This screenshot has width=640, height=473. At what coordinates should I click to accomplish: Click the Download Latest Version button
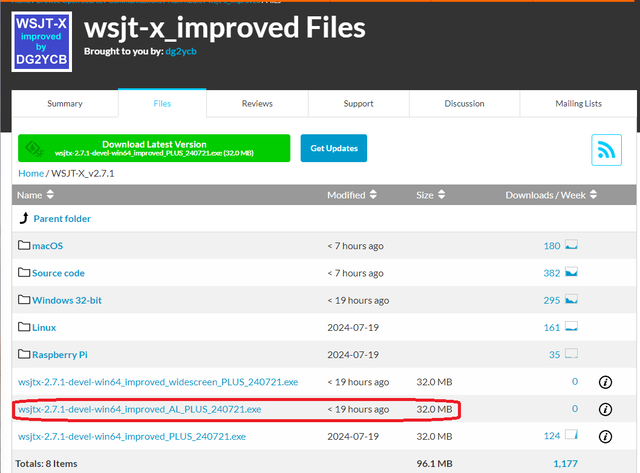point(154,148)
